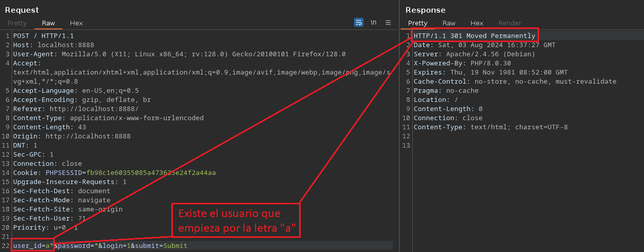This screenshot has width=644, height=252.
Task: Open the Hex tab in Response
Action: point(477,23)
